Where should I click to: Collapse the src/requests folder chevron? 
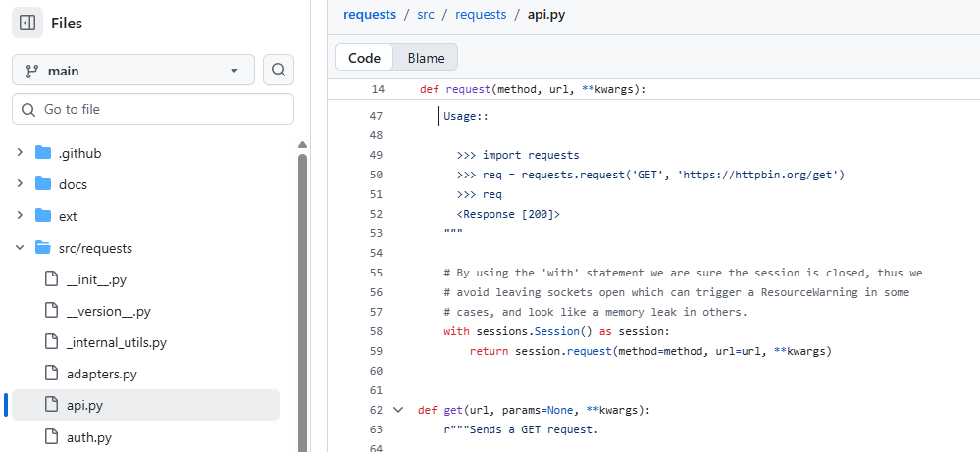click(20, 248)
